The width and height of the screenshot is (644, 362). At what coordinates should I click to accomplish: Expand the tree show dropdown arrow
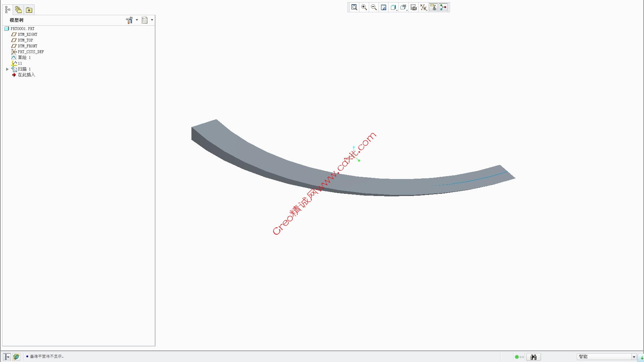(x=152, y=20)
